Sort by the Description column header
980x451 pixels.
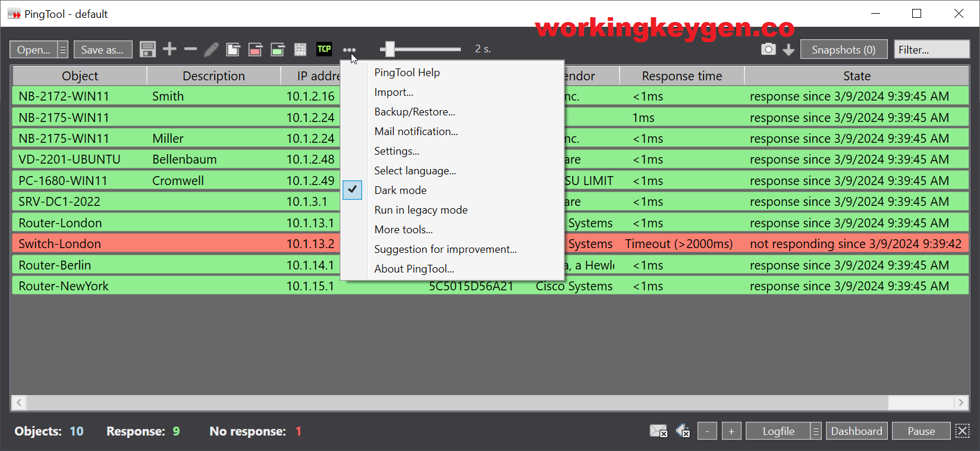(x=213, y=76)
